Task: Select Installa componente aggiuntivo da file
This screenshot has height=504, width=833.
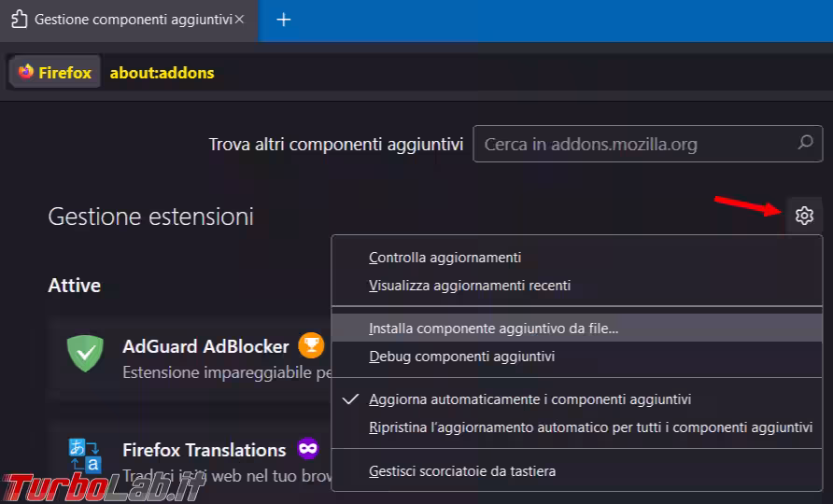Action: (x=493, y=329)
